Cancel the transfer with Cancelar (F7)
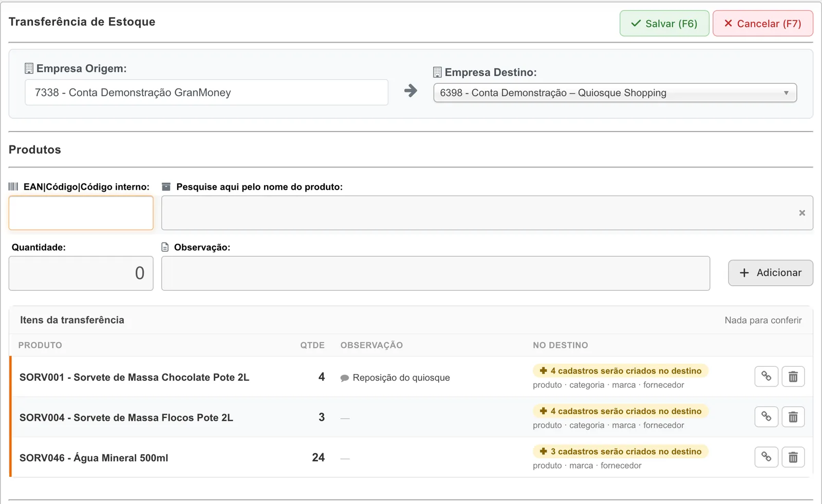This screenshot has width=822, height=504. tap(763, 24)
